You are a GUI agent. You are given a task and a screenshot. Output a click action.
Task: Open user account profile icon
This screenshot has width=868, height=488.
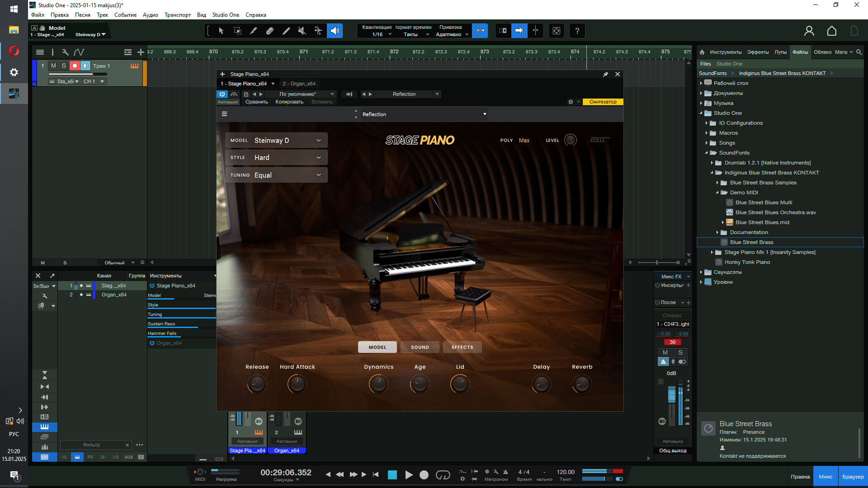[x=809, y=31]
